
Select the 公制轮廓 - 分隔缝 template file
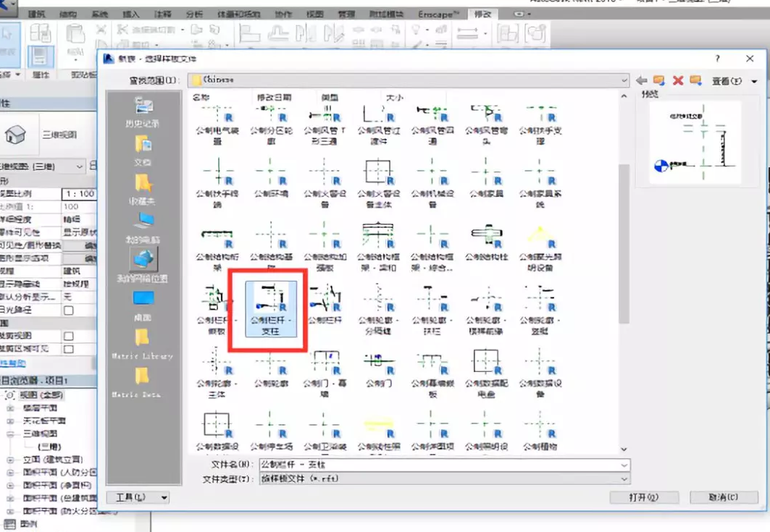pyautogui.click(x=379, y=308)
